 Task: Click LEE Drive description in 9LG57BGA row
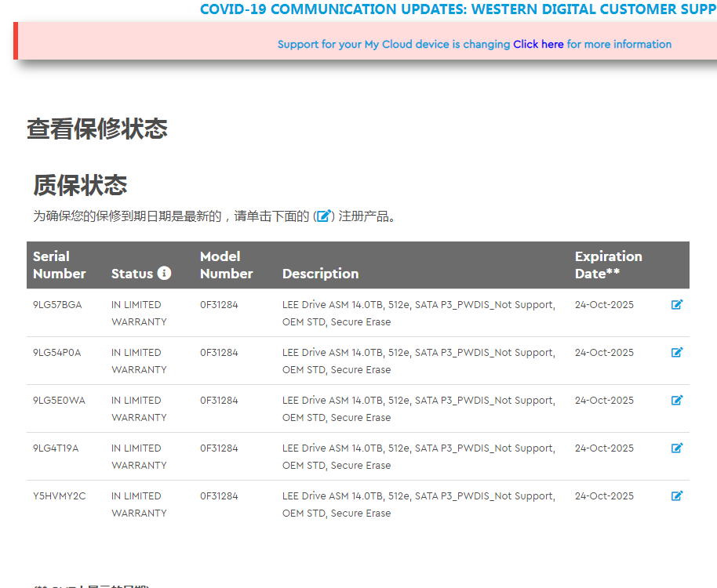(419, 314)
